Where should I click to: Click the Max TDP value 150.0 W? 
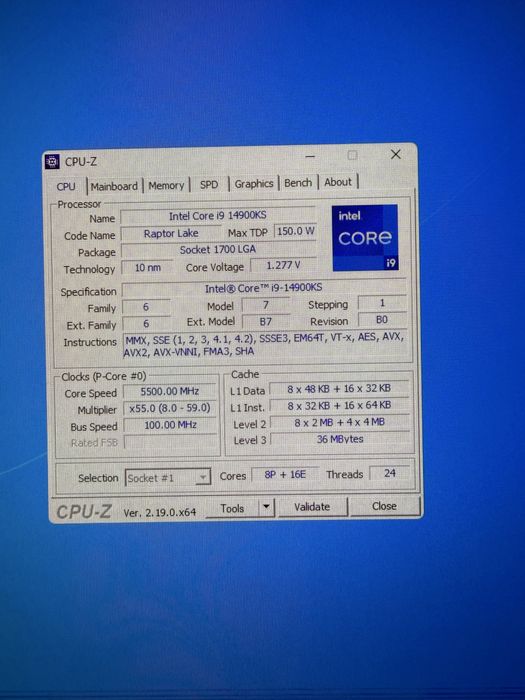pyautogui.click(x=295, y=231)
